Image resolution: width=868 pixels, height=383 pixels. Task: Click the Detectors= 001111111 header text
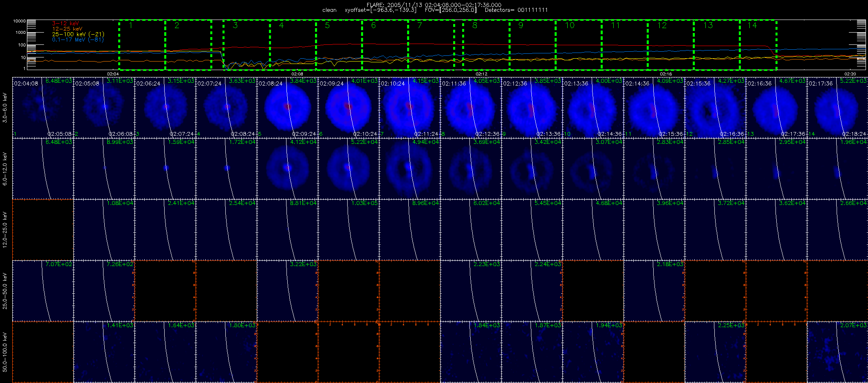click(516, 10)
